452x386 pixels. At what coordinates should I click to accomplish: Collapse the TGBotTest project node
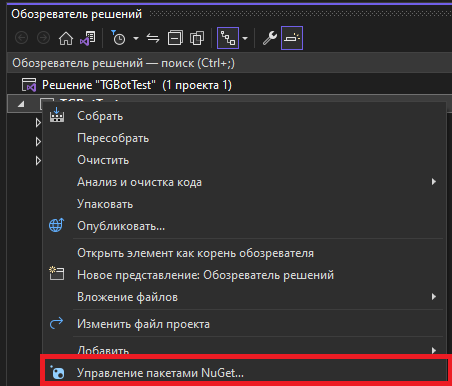coord(21,104)
